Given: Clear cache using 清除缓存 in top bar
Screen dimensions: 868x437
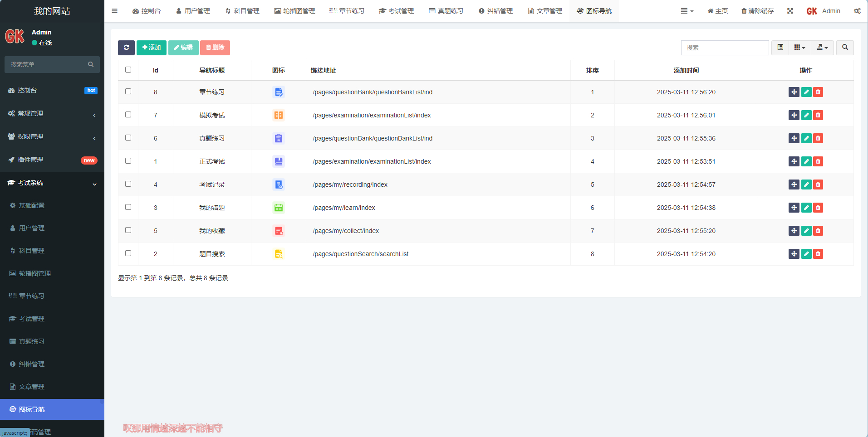Looking at the screenshot, I should coord(757,10).
